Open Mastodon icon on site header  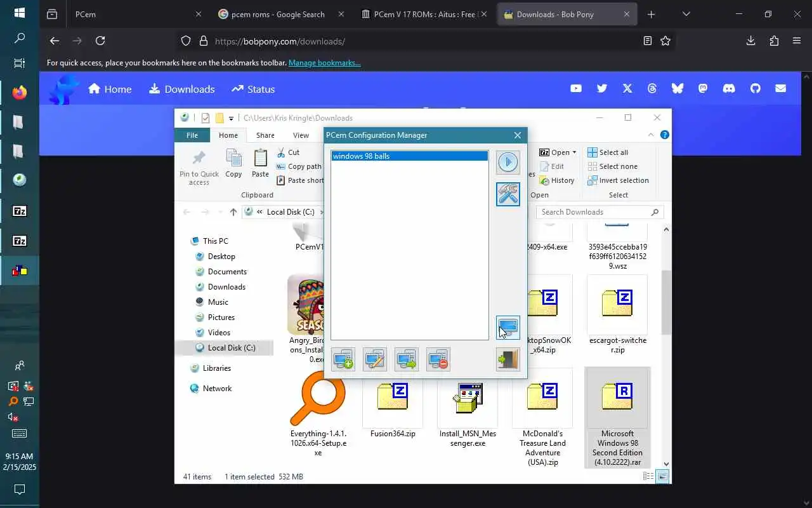click(x=703, y=89)
